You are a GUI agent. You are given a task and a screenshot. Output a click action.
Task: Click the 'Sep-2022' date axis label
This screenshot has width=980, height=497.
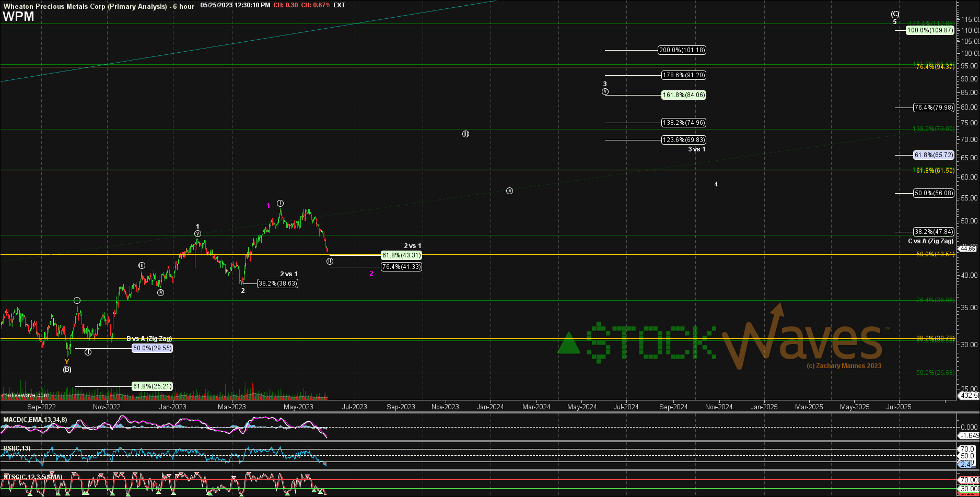click(41, 407)
